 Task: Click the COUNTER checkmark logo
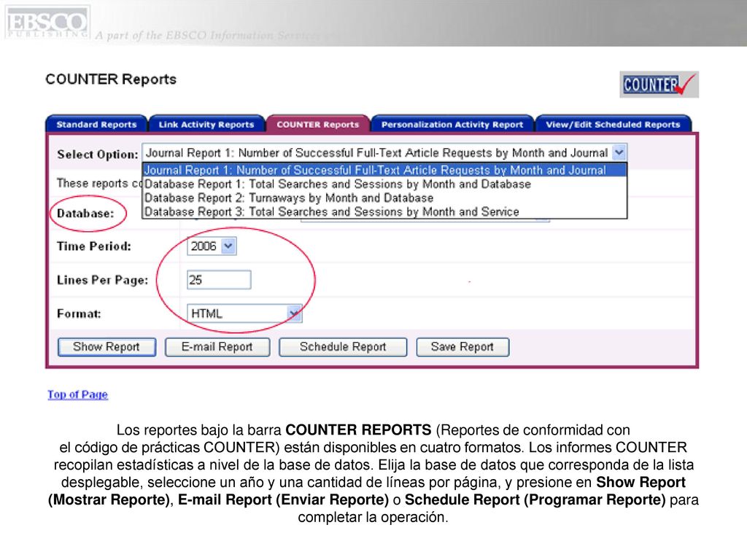click(x=659, y=85)
